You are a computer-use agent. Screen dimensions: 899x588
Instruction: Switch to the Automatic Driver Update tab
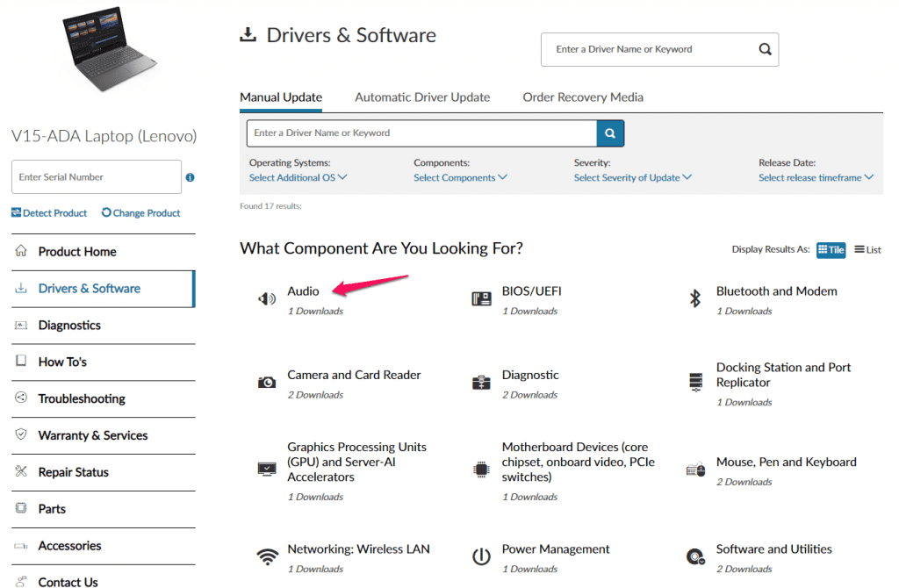coord(422,97)
